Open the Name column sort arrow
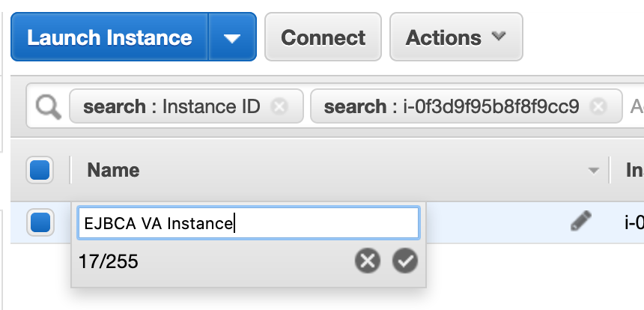 pyautogui.click(x=594, y=171)
